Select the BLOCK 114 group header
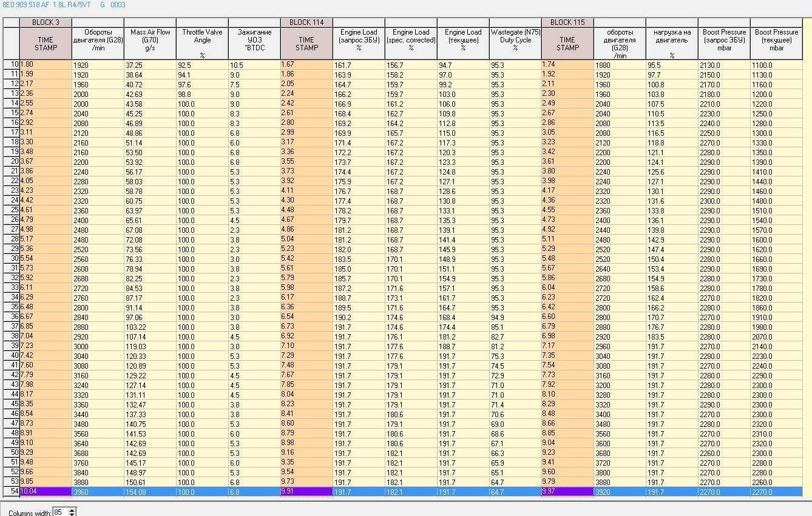The width and height of the screenshot is (812, 516). (x=306, y=22)
